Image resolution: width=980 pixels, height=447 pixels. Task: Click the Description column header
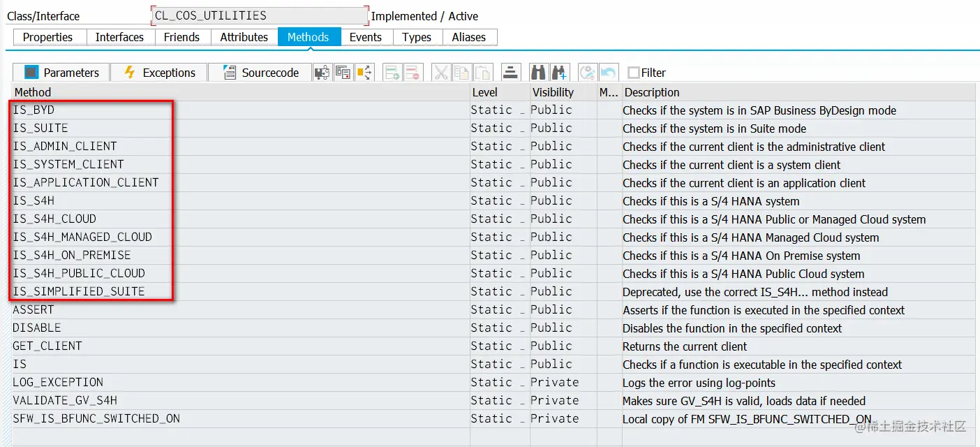[x=799, y=92]
